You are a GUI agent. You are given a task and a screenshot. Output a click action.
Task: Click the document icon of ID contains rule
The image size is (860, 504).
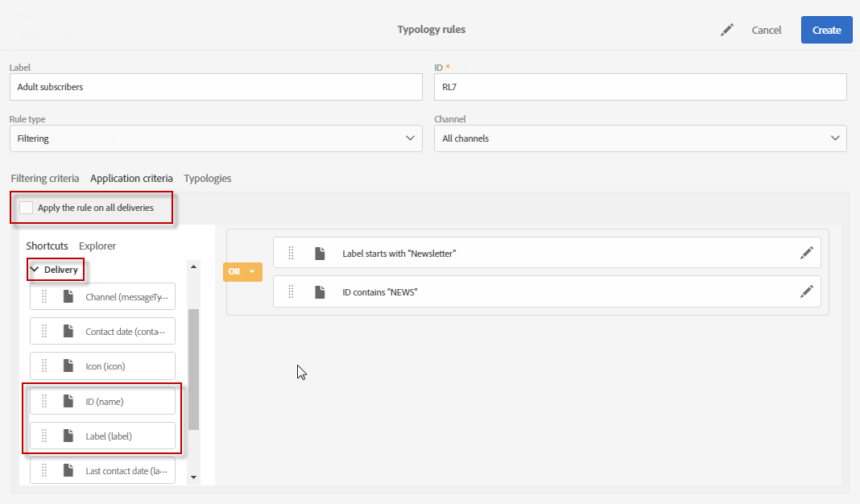(x=320, y=292)
